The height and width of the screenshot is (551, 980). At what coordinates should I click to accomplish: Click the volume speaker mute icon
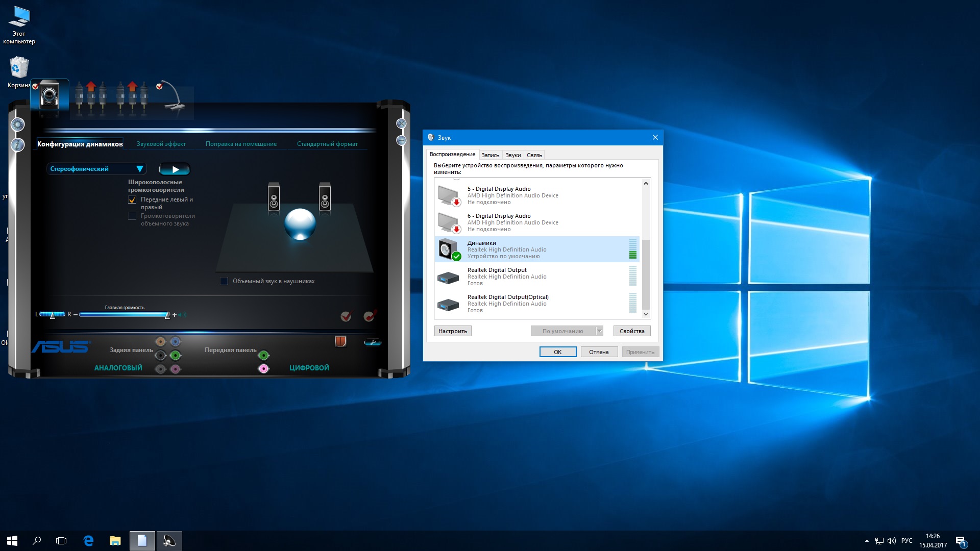click(183, 315)
